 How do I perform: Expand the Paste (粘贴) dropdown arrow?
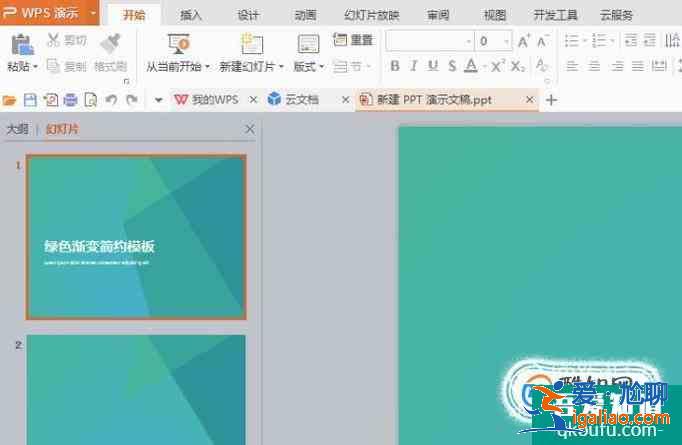[36, 67]
